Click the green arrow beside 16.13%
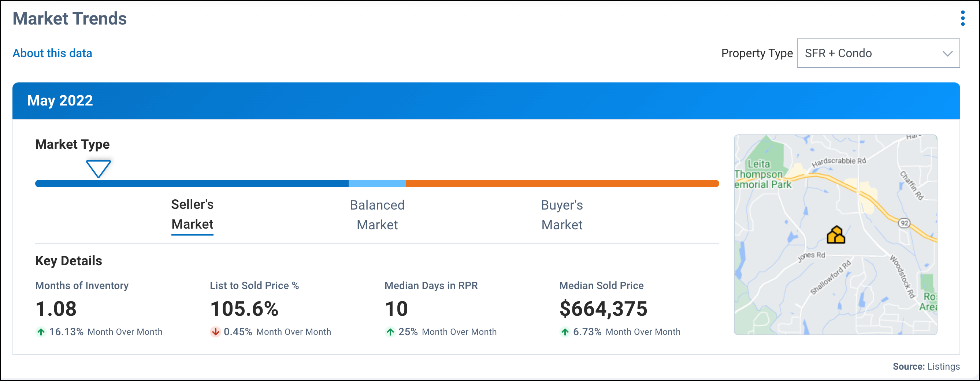The height and width of the screenshot is (381, 980). tap(41, 332)
